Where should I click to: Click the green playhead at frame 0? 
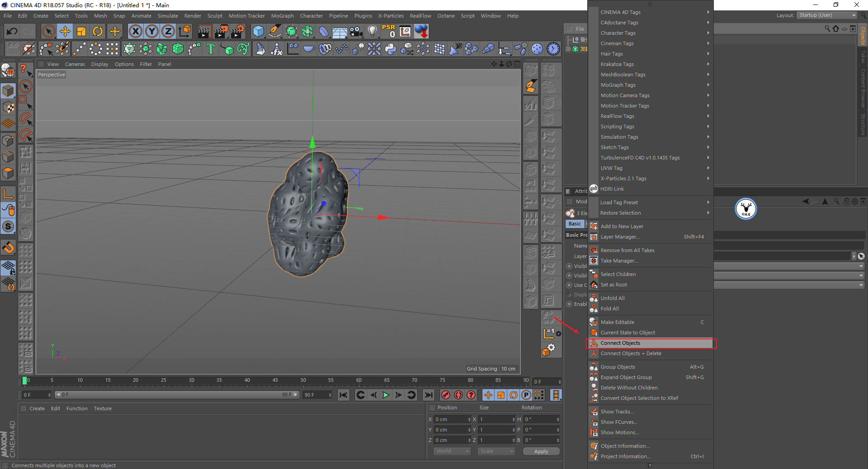pos(24,381)
